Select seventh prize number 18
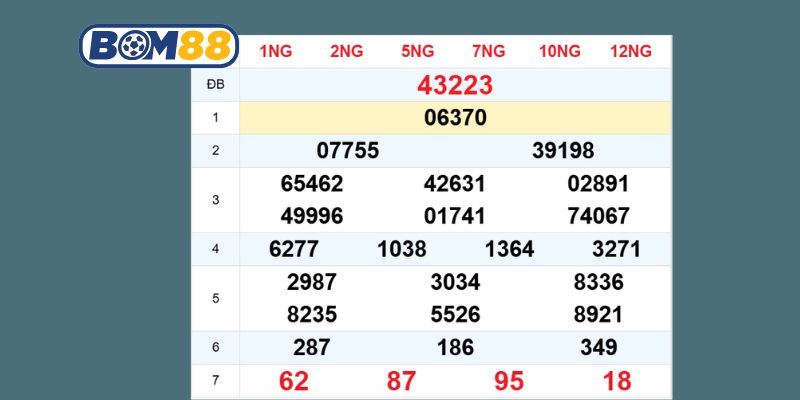 [x=617, y=382]
